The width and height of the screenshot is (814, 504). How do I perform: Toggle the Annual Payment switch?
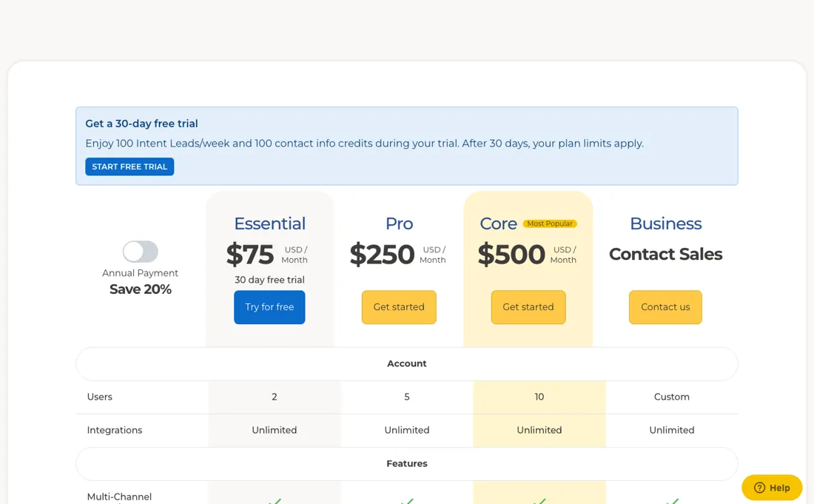coord(140,252)
